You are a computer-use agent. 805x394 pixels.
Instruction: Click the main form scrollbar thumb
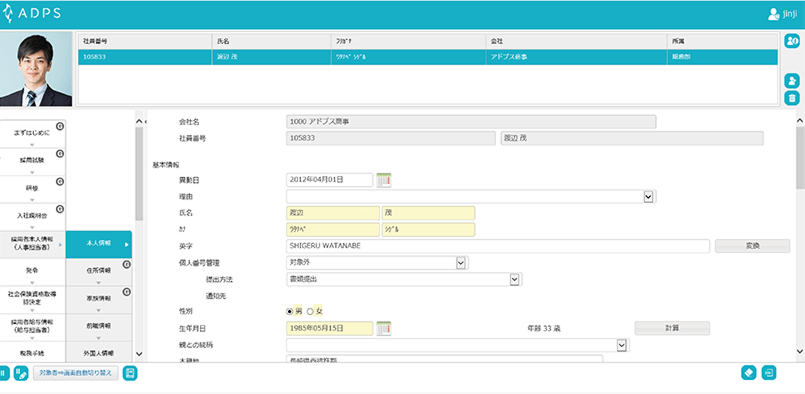click(x=800, y=157)
